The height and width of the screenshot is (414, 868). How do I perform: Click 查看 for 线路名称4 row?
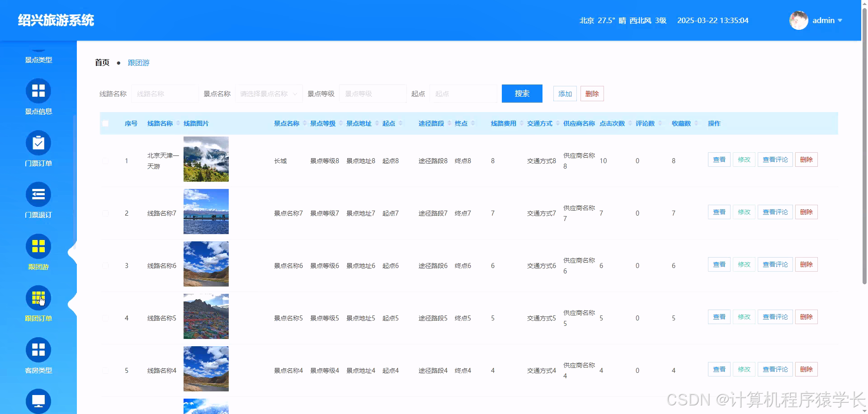pos(719,369)
